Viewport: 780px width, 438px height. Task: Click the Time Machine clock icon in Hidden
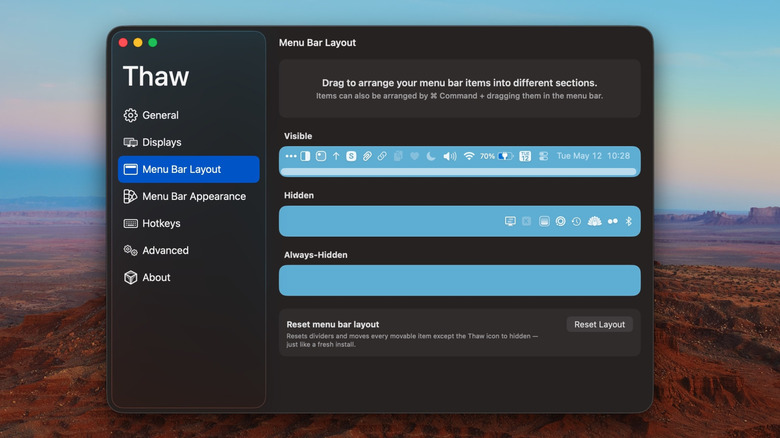pyautogui.click(x=576, y=221)
